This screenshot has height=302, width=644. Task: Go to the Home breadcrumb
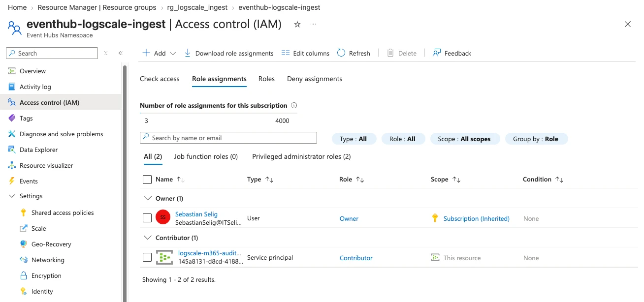point(17,7)
